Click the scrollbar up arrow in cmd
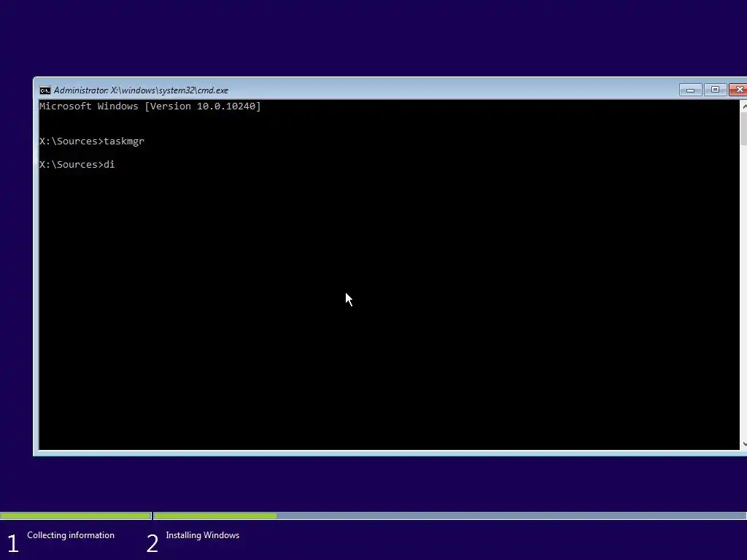Screen dimensions: 747x560 click(x=744, y=106)
